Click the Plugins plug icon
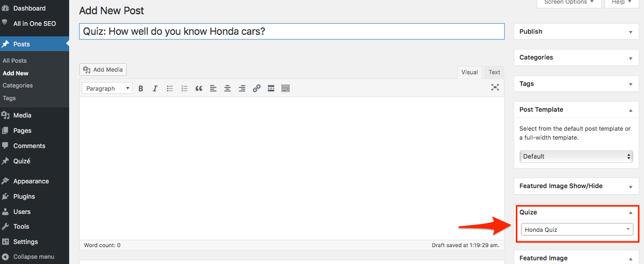 pos(5,196)
